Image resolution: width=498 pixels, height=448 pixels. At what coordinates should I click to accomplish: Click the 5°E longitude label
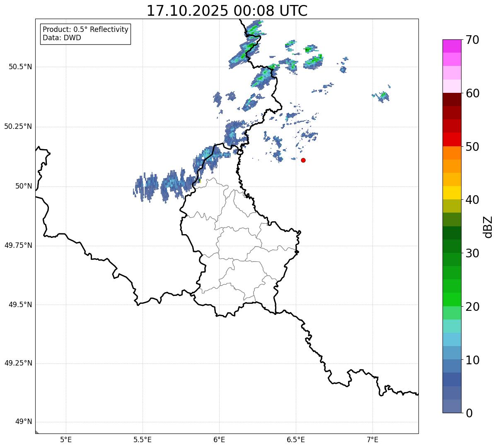[x=66, y=439]
